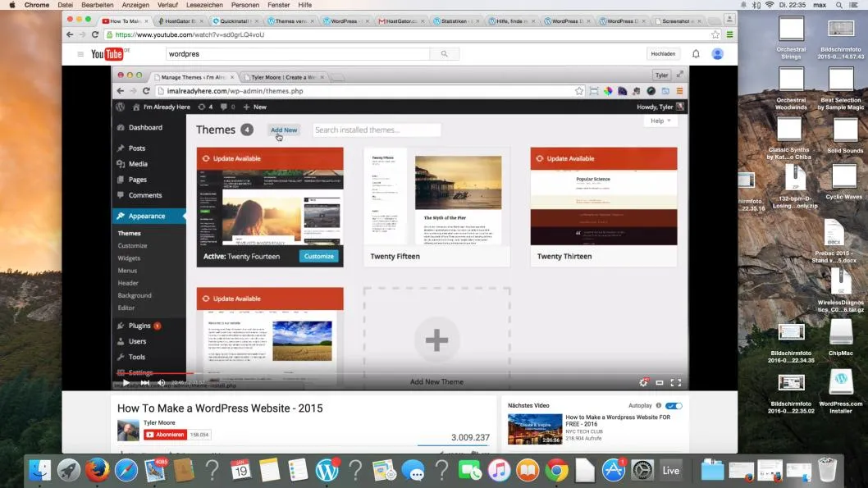Go to YouTube home via logo
Screen dimensions: 868x488
(108, 54)
